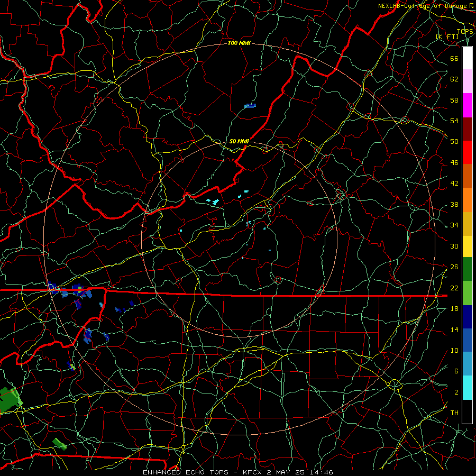The image size is (476, 476).
Task: Click the large dark green echo at left edge
Action: [11, 399]
